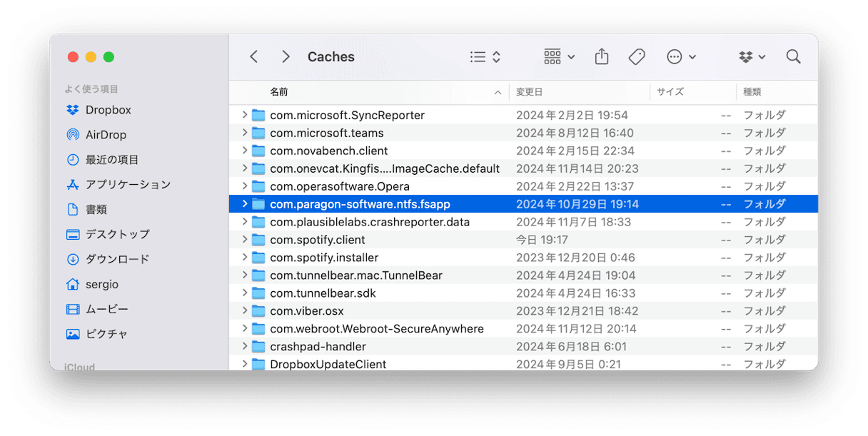The image size is (868, 436).
Task: Open ムービー in the sidebar
Action: pos(98,309)
